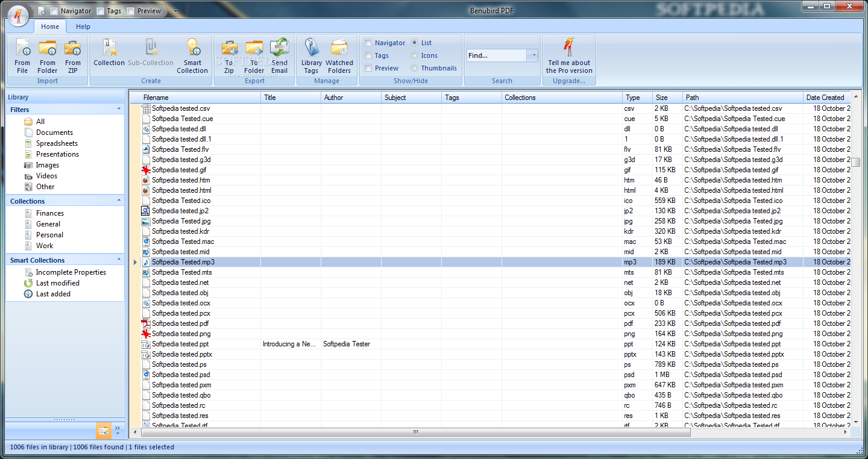Image resolution: width=868 pixels, height=459 pixels.
Task: Tick Navigator checkbox in quick access toolbar
Action: (54, 11)
